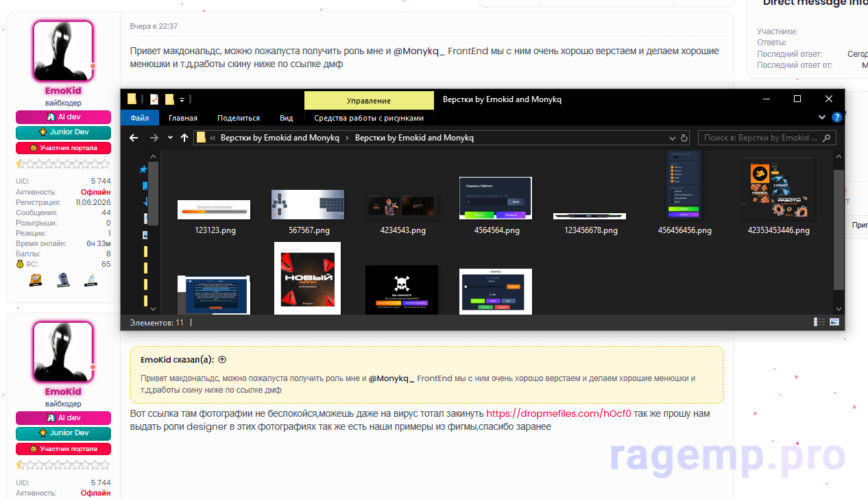The height and width of the screenshot is (499, 868).
Task: Open EmoKid profile name in first post
Action: [63, 90]
